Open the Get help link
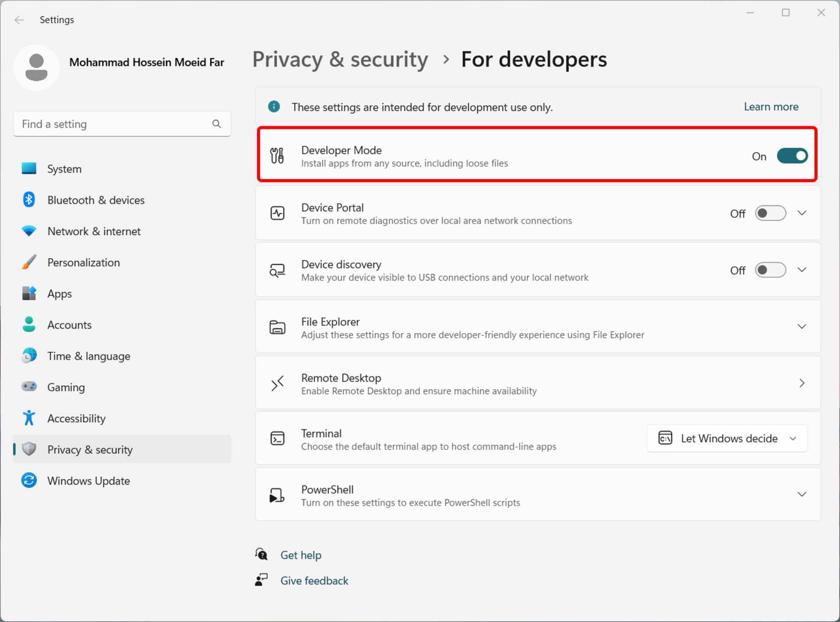The width and height of the screenshot is (840, 622). click(301, 555)
